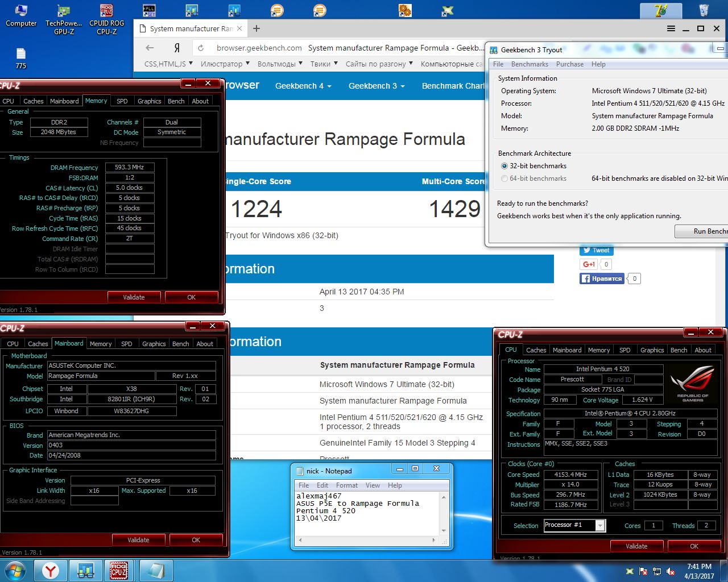Click Validate in CPU-Z Mainboard window

(138, 540)
